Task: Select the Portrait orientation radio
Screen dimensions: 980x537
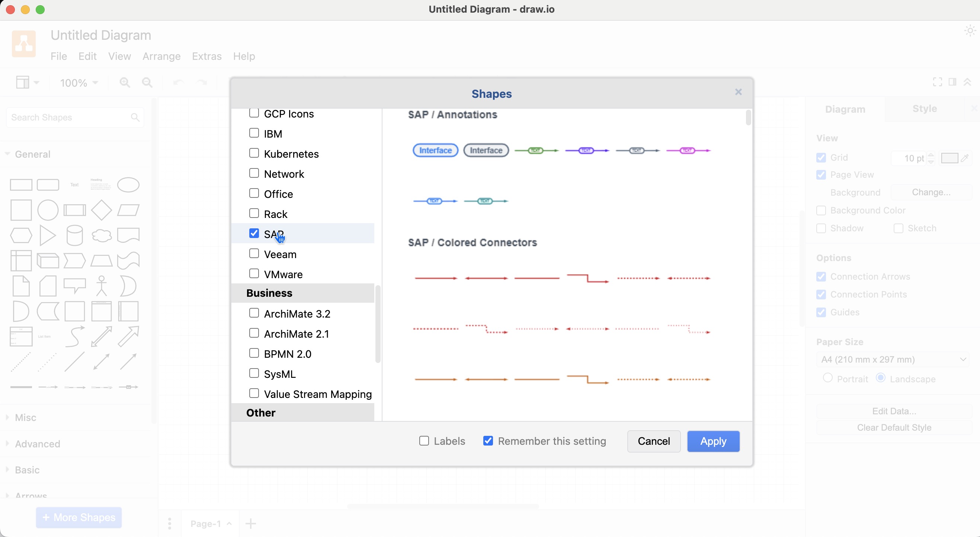Action: click(x=827, y=378)
